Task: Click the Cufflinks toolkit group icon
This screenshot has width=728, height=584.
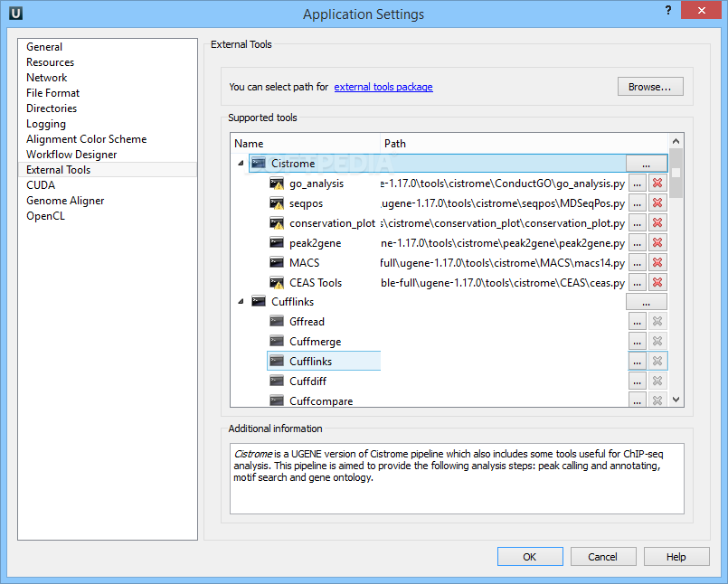Action: (x=259, y=301)
